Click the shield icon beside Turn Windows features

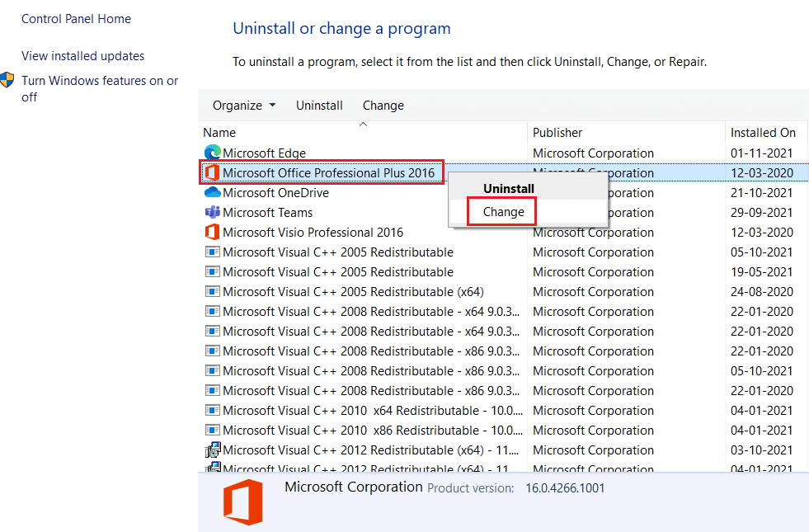pos(7,81)
